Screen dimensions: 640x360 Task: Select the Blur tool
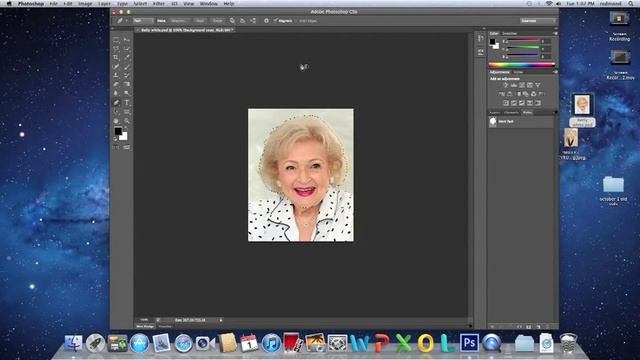(x=116, y=93)
